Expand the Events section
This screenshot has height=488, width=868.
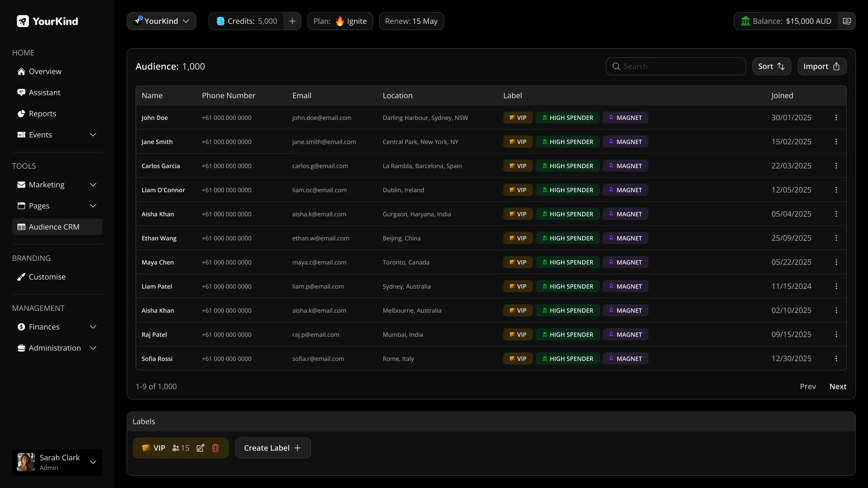pos(93,134)
